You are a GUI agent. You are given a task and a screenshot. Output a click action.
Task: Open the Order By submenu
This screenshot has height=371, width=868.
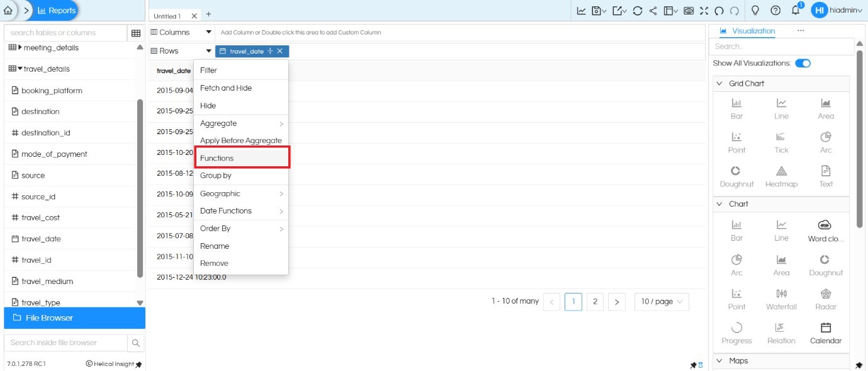pyautogui.click(x=241, y=229)
